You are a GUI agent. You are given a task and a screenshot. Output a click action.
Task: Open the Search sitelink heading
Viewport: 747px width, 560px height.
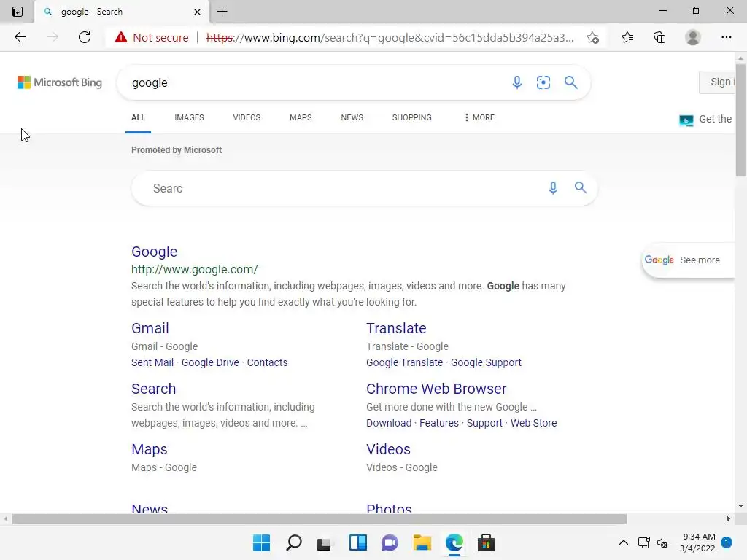click(153, 389)
